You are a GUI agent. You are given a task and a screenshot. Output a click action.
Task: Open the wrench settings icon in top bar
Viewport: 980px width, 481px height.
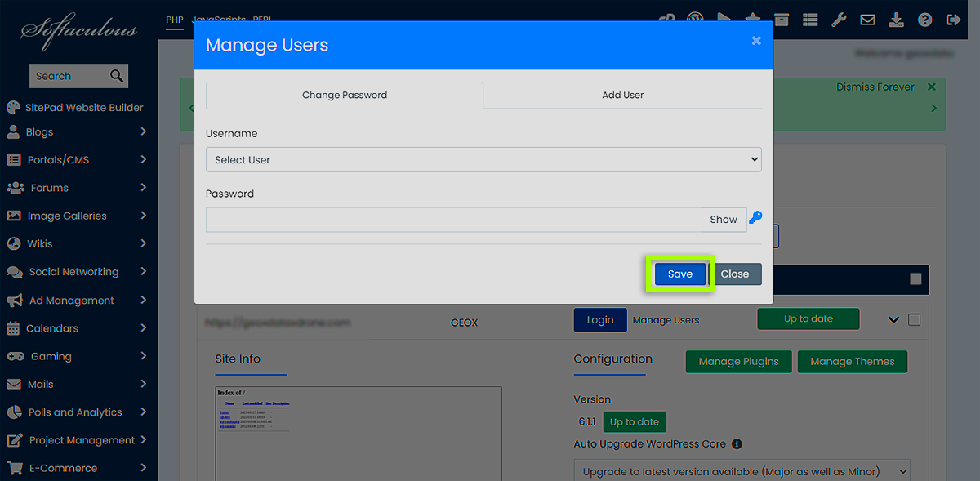pyautogui.click(x=839, y=20)
